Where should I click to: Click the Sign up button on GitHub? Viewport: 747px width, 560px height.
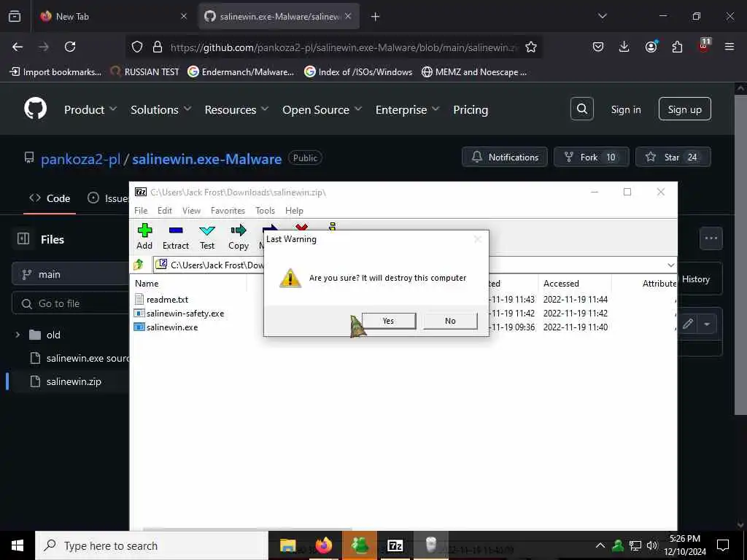point(684,109)
